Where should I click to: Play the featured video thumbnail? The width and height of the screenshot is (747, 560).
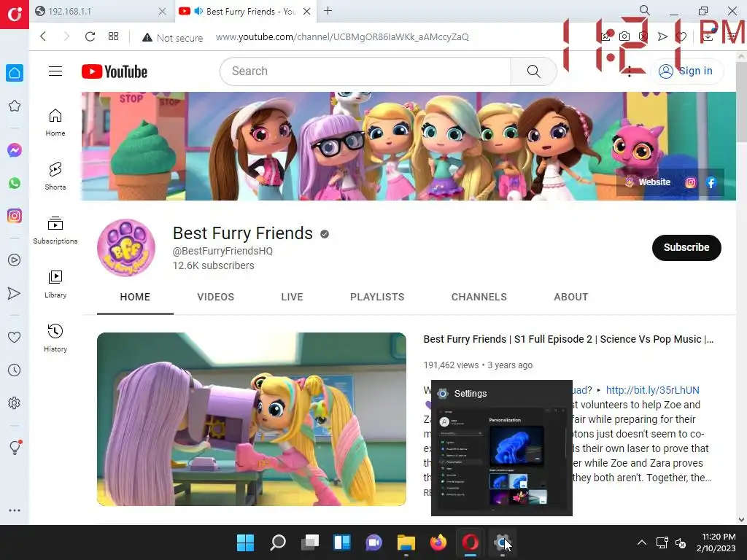[x=252, y=419]
